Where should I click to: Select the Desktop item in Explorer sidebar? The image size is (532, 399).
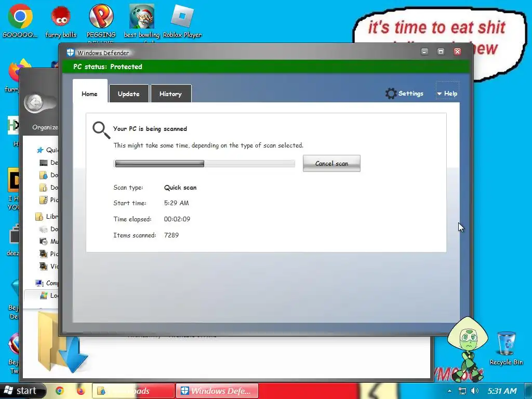coord(48,163)
